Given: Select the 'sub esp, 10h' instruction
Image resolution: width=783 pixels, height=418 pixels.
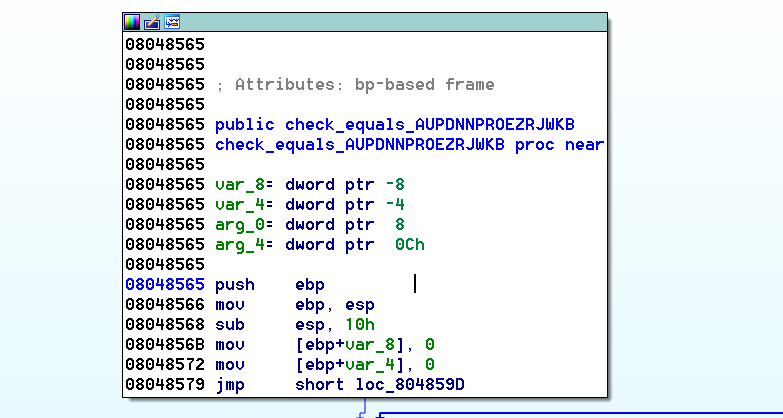Looking at the screenshot, I should coord(295,325).
